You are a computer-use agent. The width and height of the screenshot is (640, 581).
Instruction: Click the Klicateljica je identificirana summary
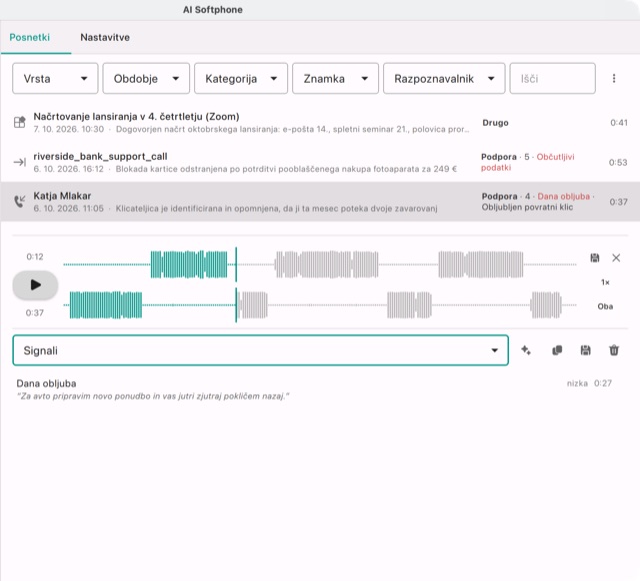coord(276,209)
